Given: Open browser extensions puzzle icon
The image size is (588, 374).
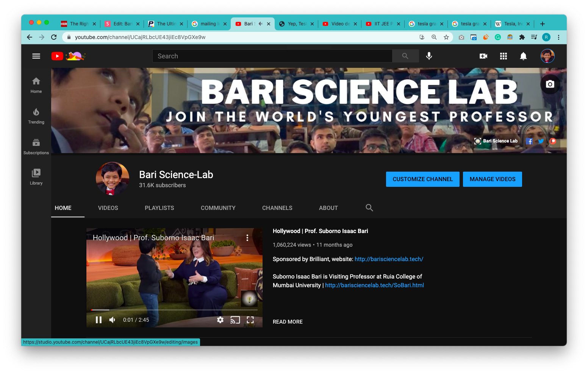Looking at the screenshot, I should [522, 37].
